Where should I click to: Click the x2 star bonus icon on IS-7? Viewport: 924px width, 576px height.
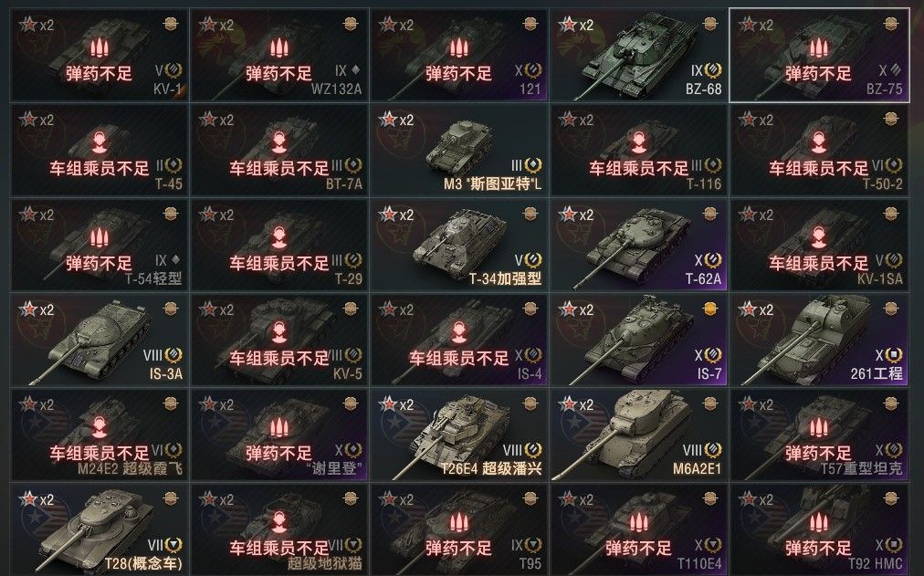tap(576, 309)
